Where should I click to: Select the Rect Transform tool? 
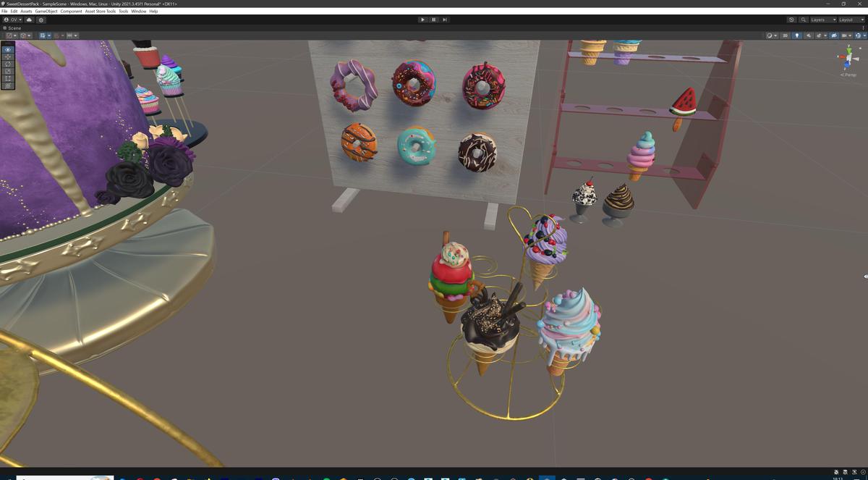(7, 77)
